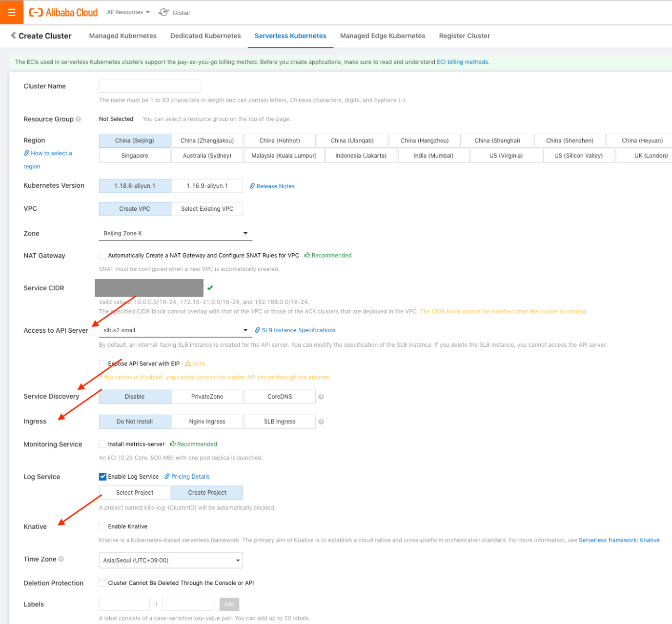Select the Malaysia (Kuala Lumpur) region
This screenshot has width=672, height=624.
click(x=284, y=156)
